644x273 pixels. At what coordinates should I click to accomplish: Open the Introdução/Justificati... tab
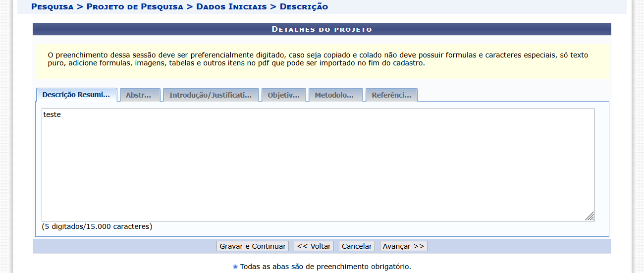211,96
